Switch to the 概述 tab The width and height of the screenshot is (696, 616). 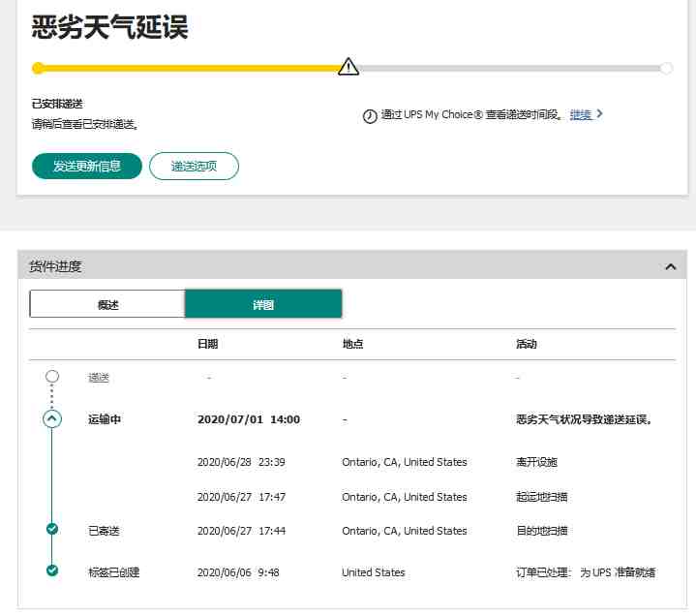click(107, 304)
